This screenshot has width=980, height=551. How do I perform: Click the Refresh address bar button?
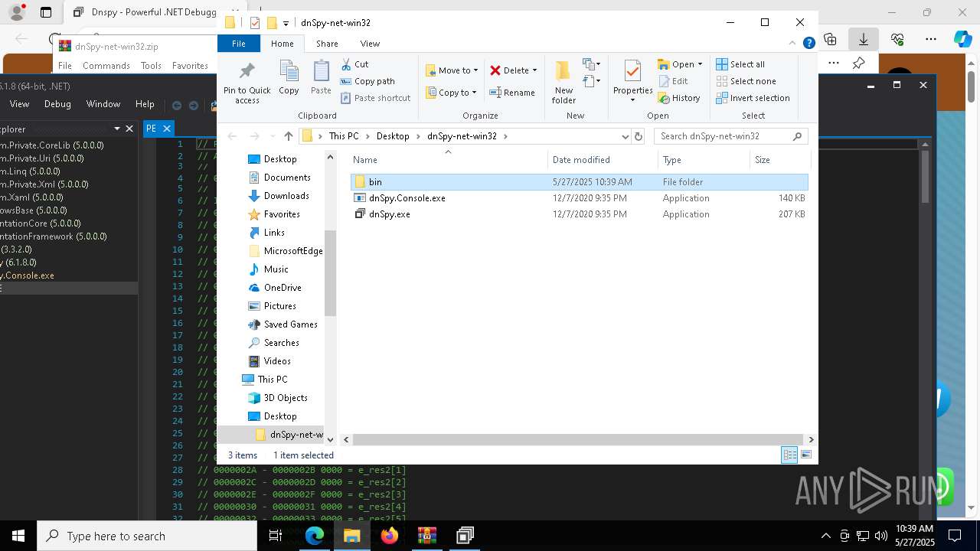pyautogui.click(x=639, y=136)
